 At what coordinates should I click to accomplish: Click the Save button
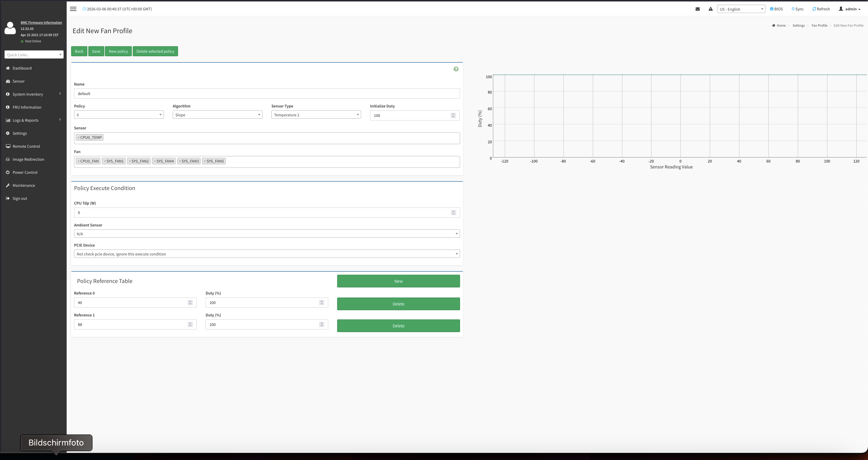tap(96, 52)
